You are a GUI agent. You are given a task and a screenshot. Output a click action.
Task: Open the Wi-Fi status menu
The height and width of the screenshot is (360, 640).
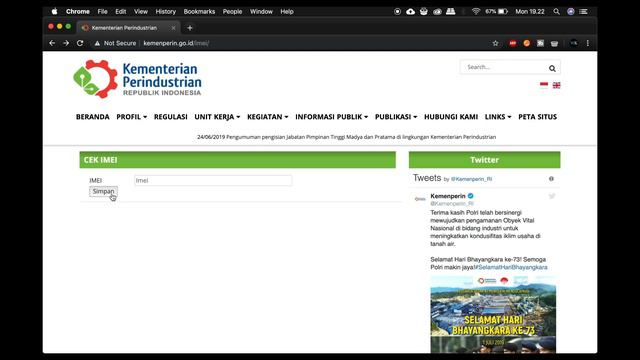pyautogui.click(x=476, y=11)
